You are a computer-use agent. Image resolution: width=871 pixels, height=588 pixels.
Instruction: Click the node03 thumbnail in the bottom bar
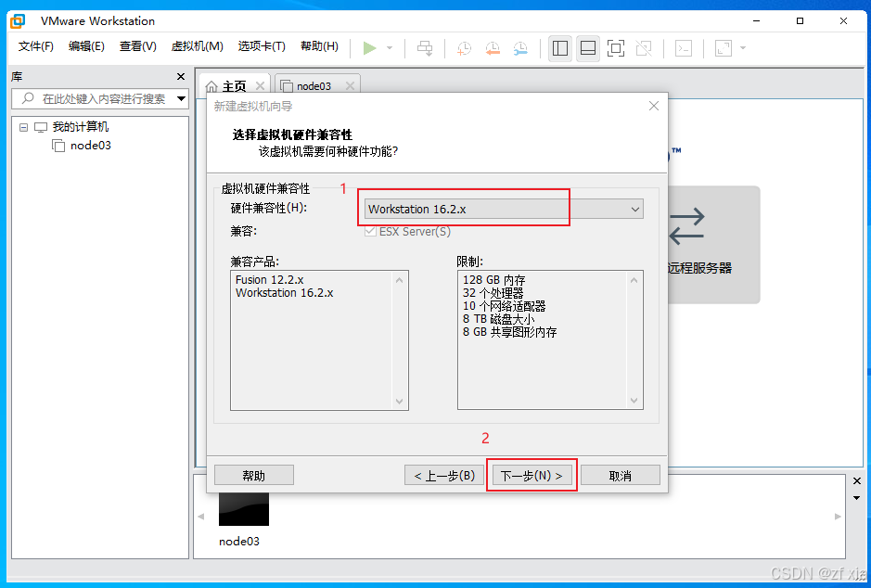tap(243, 509)
